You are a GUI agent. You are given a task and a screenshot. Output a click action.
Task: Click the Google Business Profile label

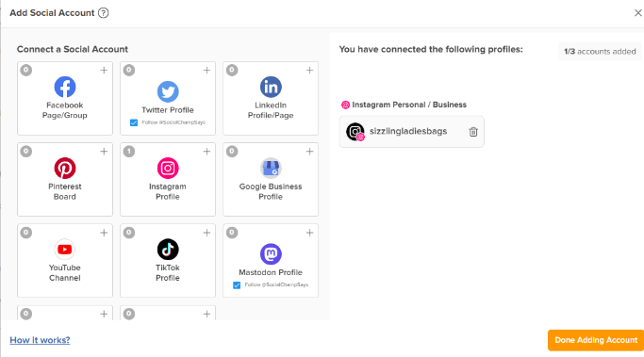pos(271,191)
